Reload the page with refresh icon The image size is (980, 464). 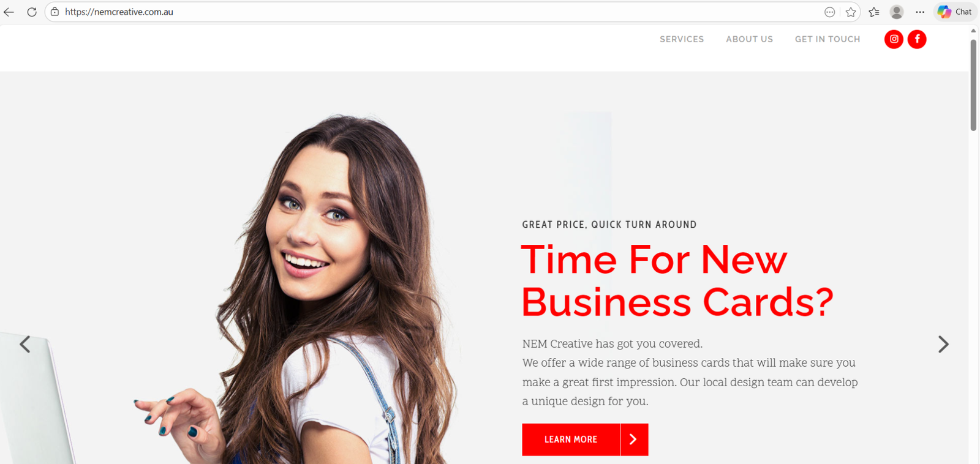[32, 12]
